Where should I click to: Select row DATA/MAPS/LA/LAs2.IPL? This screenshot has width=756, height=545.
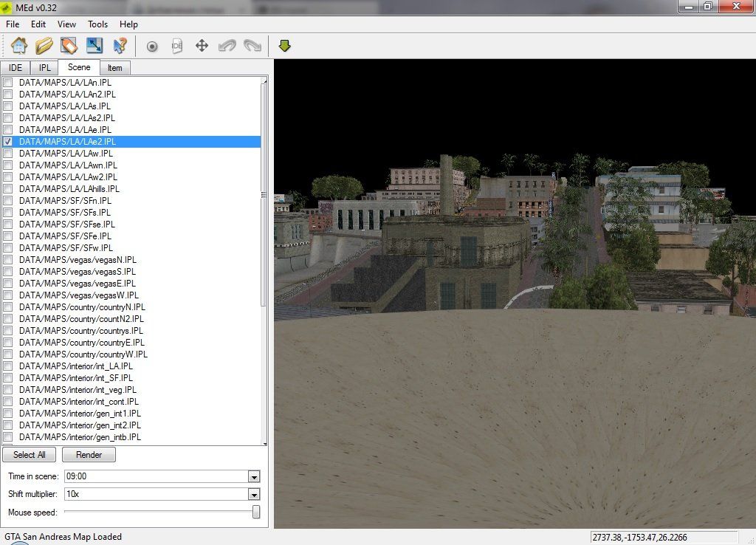pyautogui.click(x=131, y=117)
